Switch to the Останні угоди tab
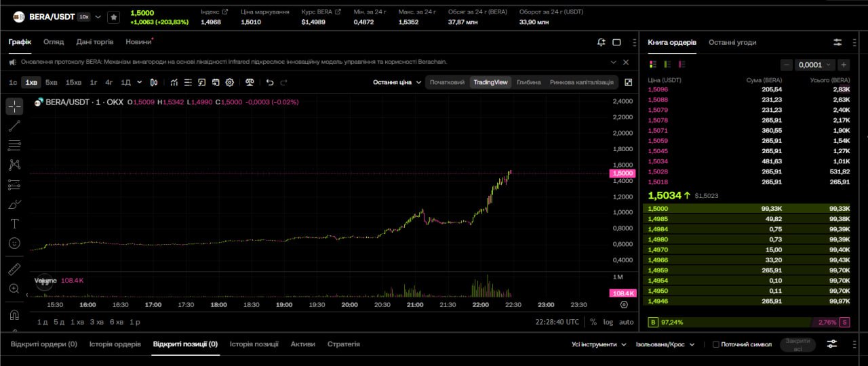The width and height of the screenshot is (868, 366). (732, 42)
